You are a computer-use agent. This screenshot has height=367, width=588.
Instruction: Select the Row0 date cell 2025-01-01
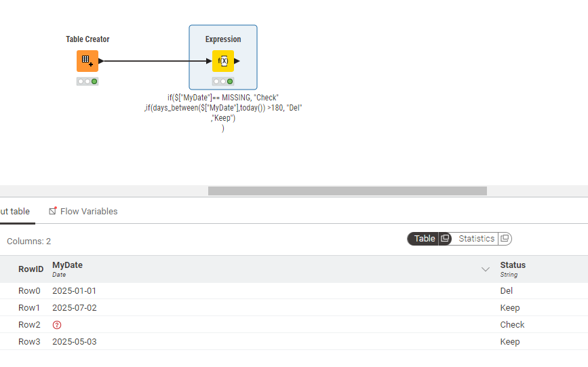click(x=75, y=291)
